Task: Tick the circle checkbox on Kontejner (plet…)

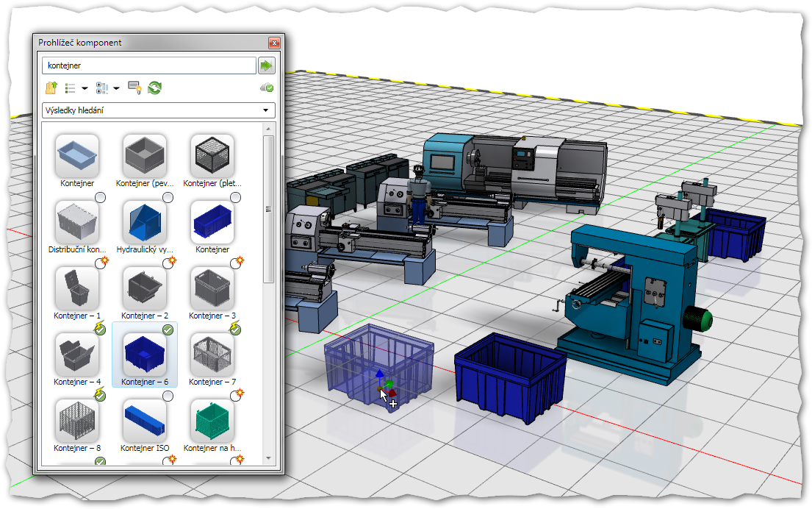Action: tap(236, 197)
